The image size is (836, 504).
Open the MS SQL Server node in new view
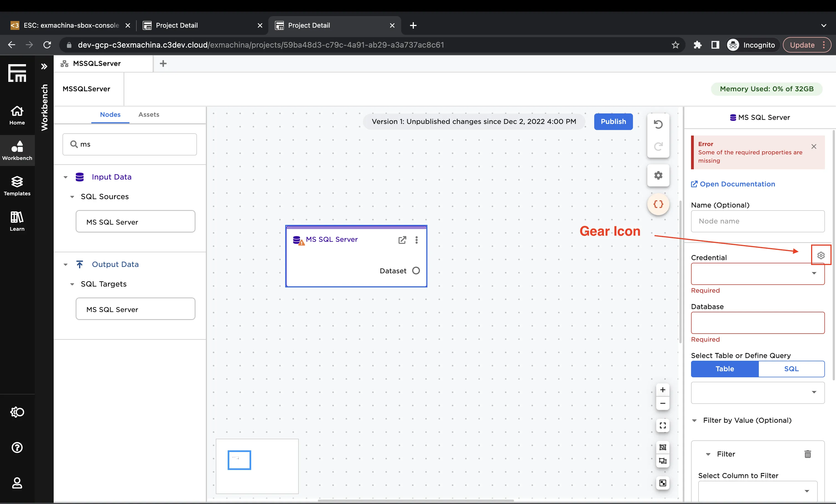click(402, 240)
